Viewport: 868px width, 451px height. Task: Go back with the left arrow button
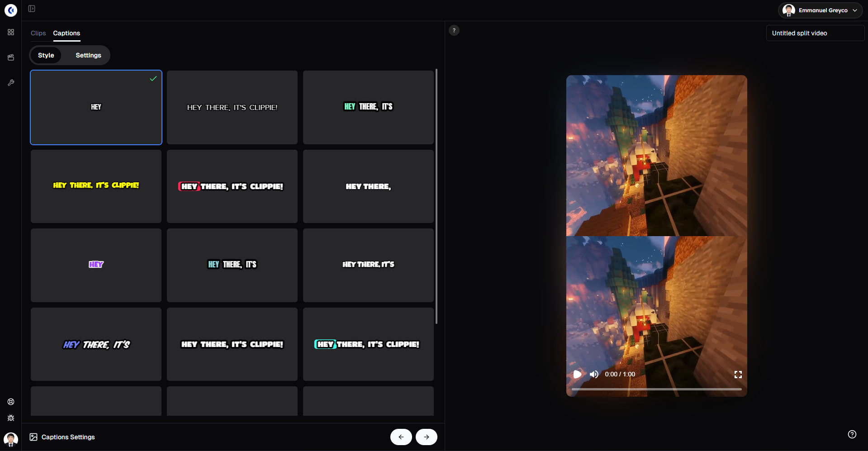401,437
